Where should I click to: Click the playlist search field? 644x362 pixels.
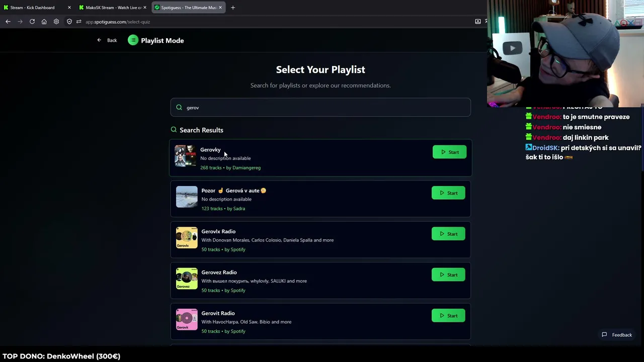(320, 107)
